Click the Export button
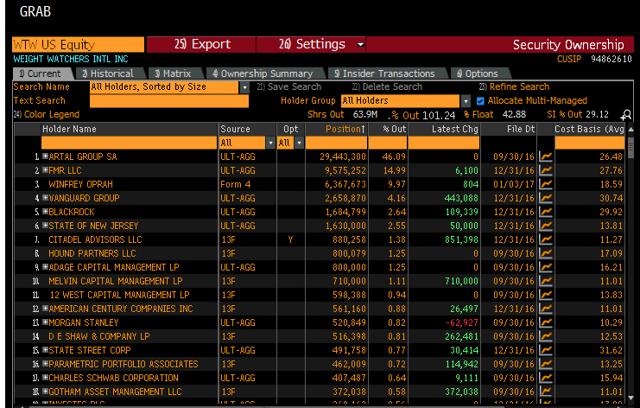The width and height of the screenshot is (640, 408). [202, 44]
